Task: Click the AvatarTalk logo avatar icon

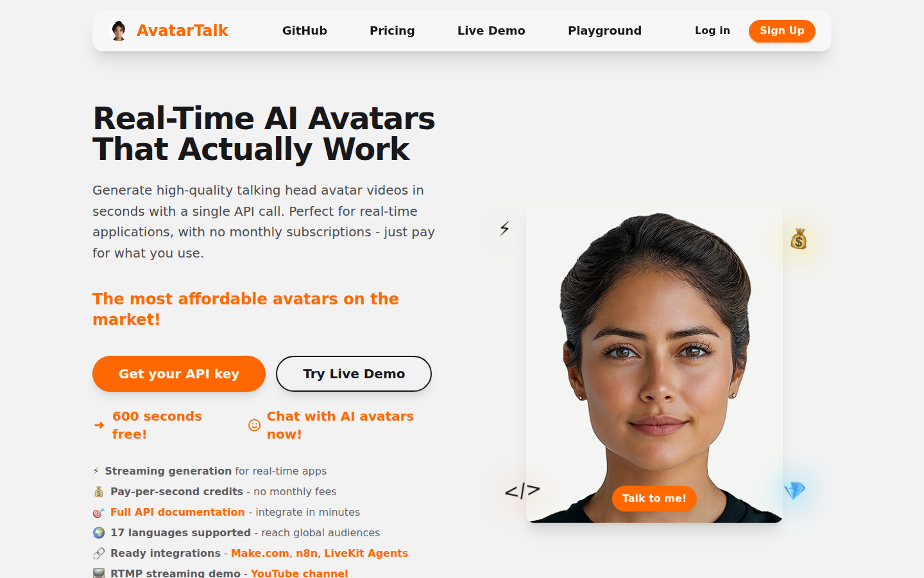Action: pos(119,31)
